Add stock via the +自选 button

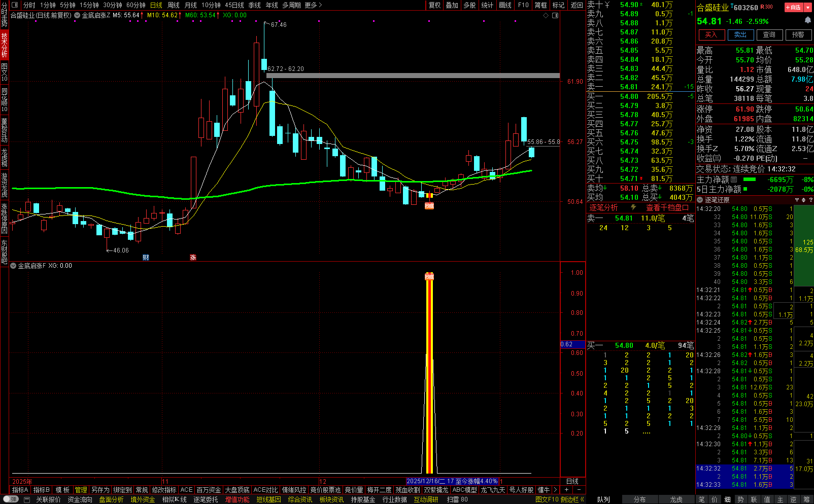(x=793, y=7)
